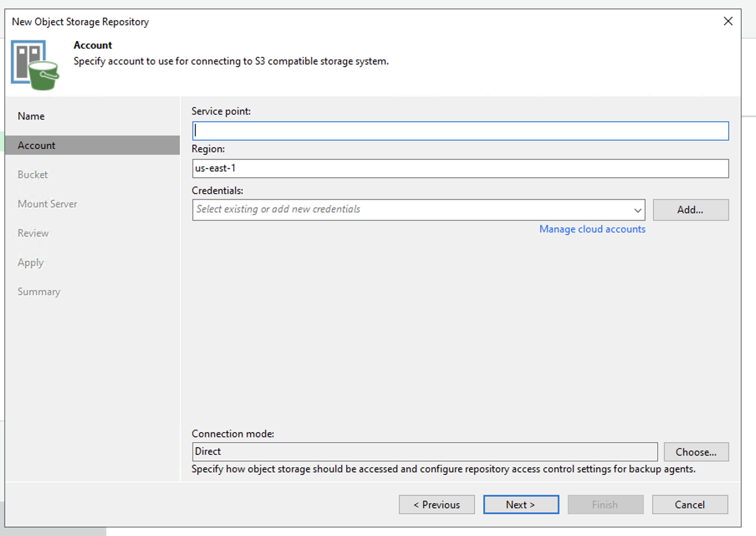756x536 pixels.
Task: Click the object storage bucket icon
Action: (35, 65)
